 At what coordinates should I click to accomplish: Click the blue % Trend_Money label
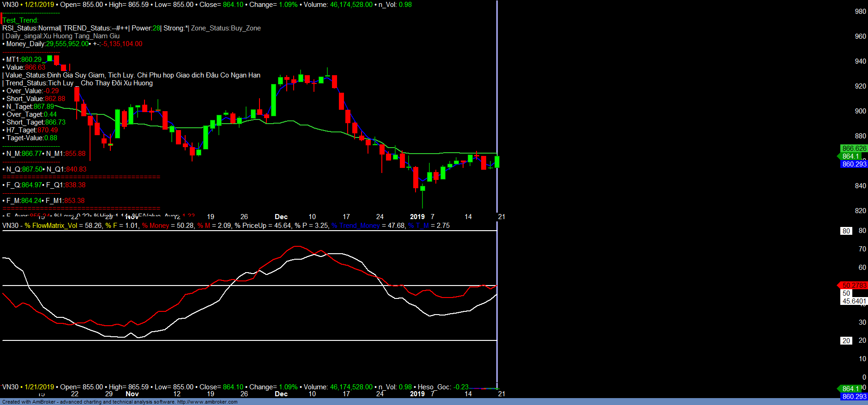356,226
